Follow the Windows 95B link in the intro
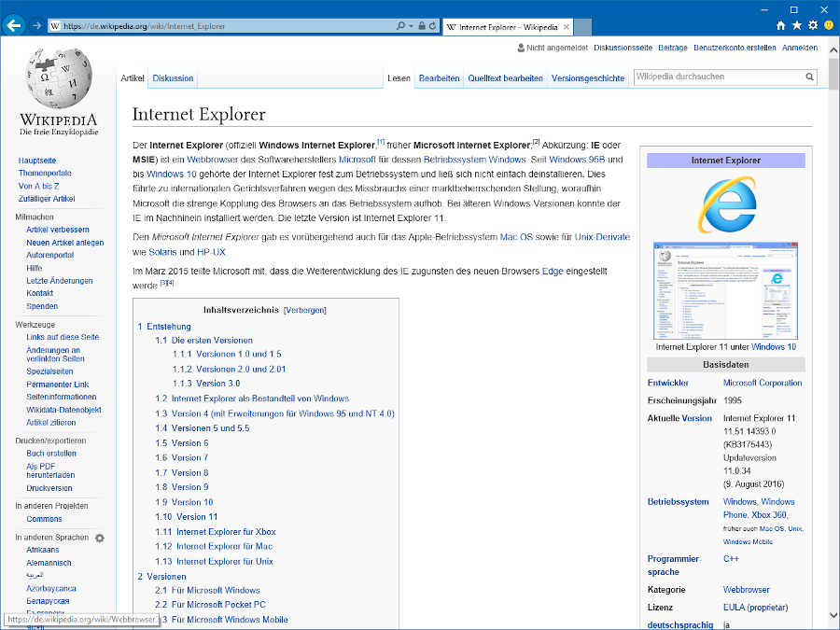This screenshot has height=630, width=840. coord(577,160)
